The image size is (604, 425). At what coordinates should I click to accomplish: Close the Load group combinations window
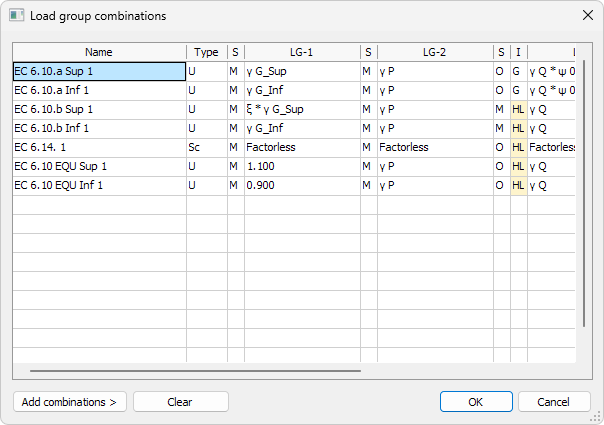588,15
